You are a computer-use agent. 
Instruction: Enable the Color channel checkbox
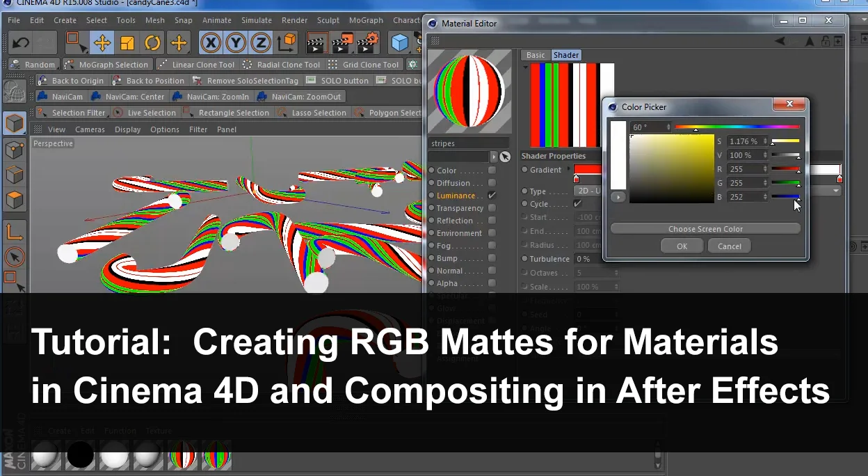[492, 170]
